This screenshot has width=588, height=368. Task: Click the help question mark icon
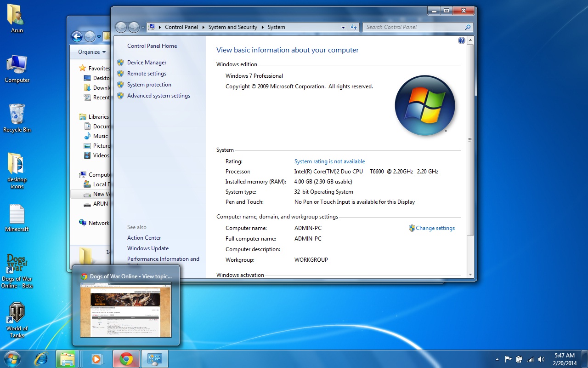tap(462, 40)
